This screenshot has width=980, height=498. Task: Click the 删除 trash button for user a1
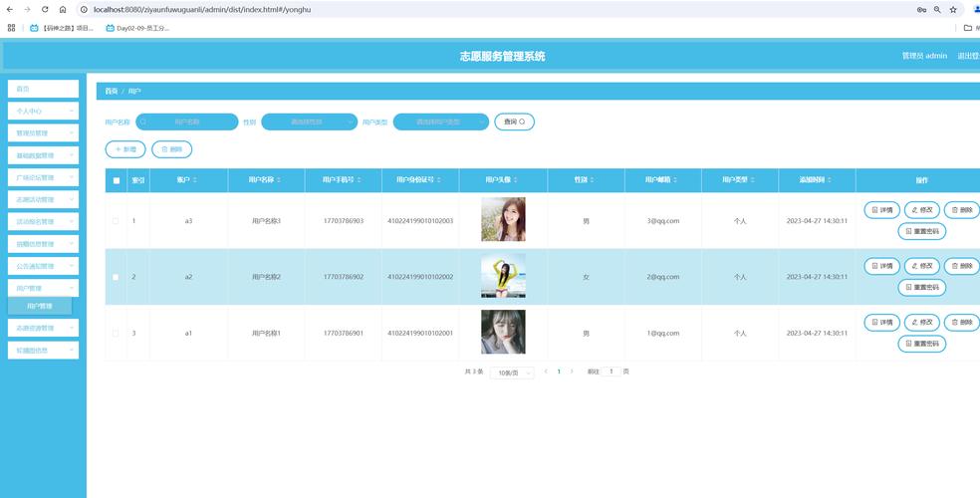click(x=961, y=322)
